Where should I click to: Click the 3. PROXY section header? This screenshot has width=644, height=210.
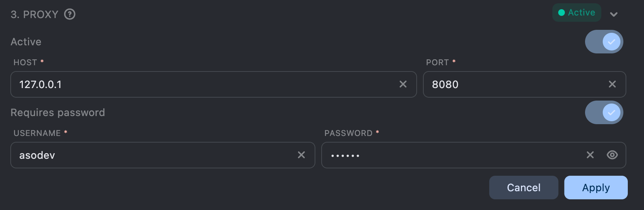(x=35, y=14)
